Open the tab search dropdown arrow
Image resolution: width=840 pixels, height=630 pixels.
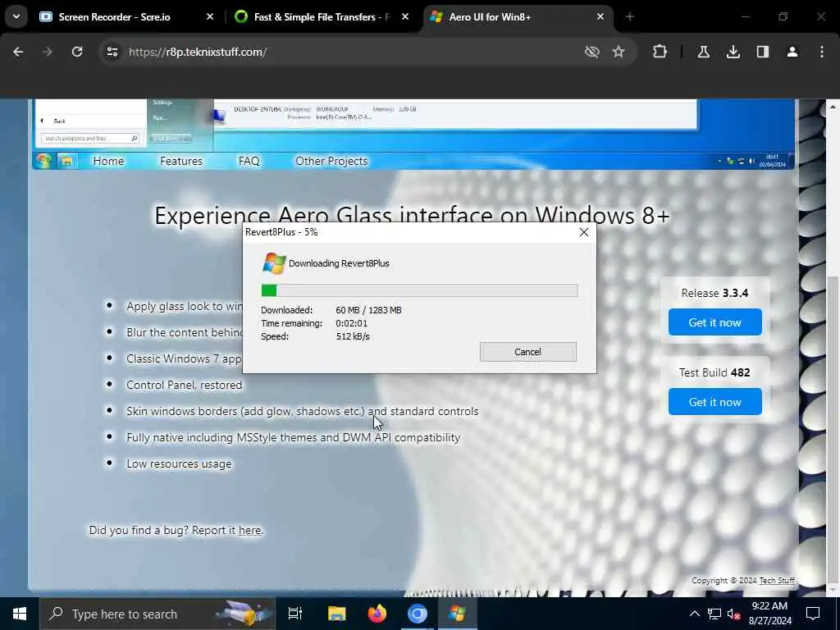[16, 16]
